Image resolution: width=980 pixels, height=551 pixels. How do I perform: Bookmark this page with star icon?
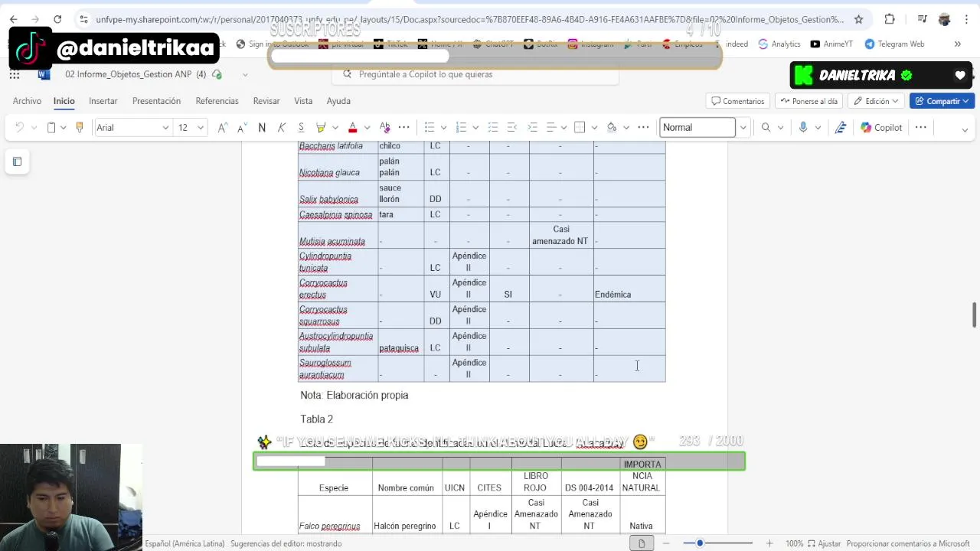[x=858, y=19]
